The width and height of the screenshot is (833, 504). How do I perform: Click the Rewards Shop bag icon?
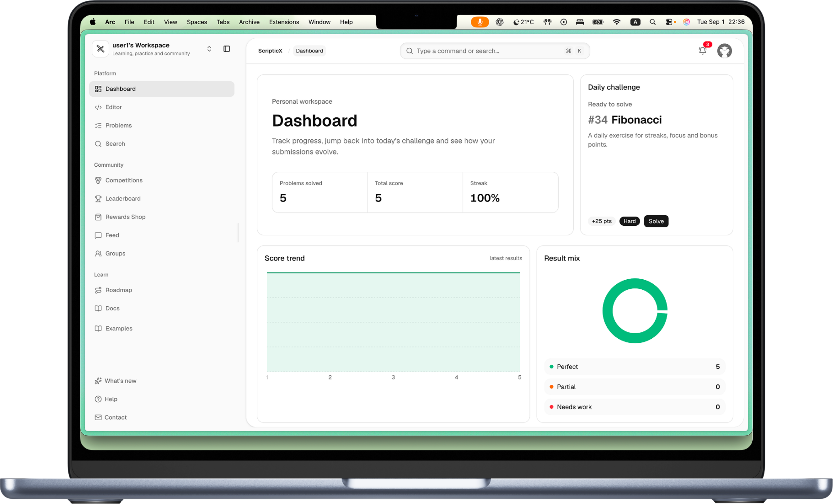98,217
